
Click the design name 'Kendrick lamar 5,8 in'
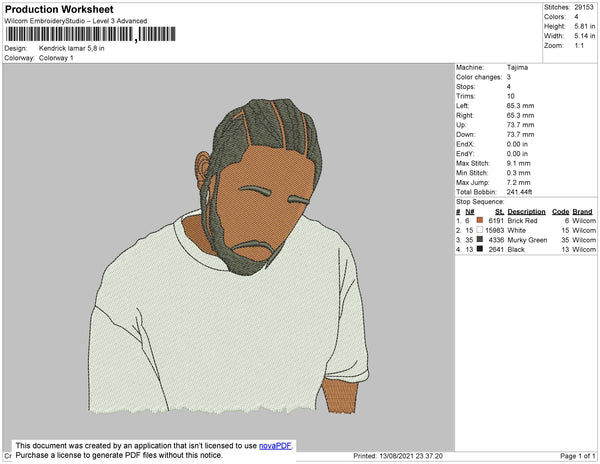point(72,49)
